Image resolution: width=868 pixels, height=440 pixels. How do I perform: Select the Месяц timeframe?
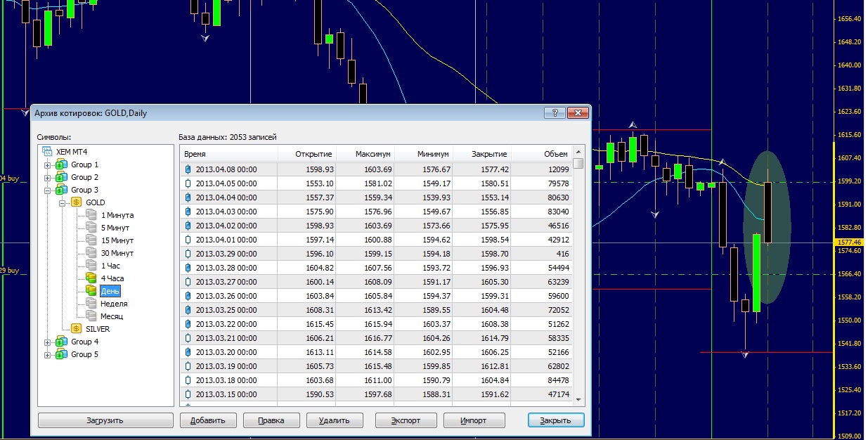click(112, 316)
